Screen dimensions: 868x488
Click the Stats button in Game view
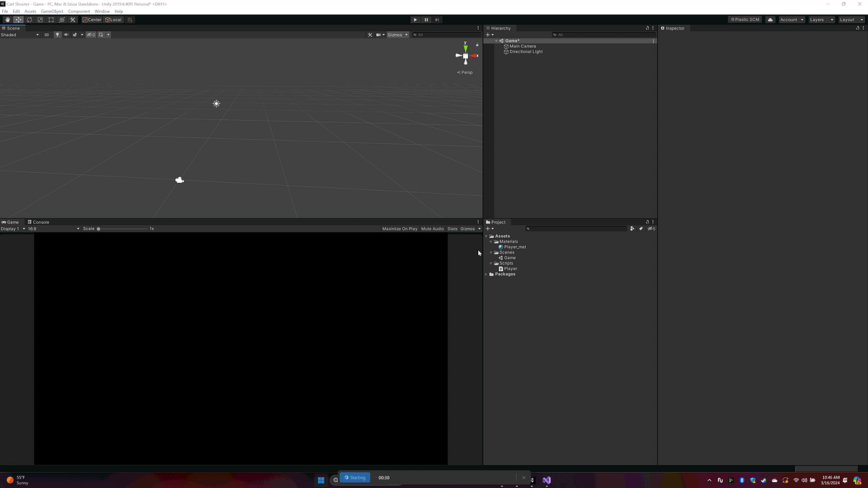[x=452, y=228]
